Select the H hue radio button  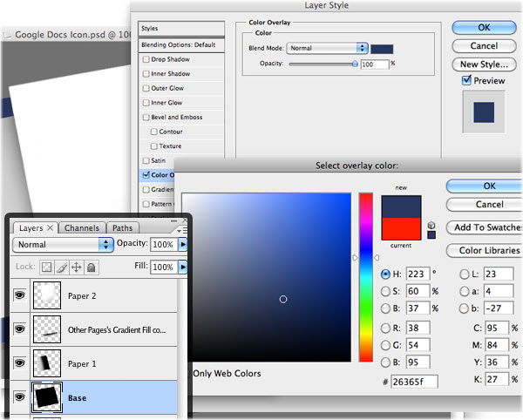point(385,274)
